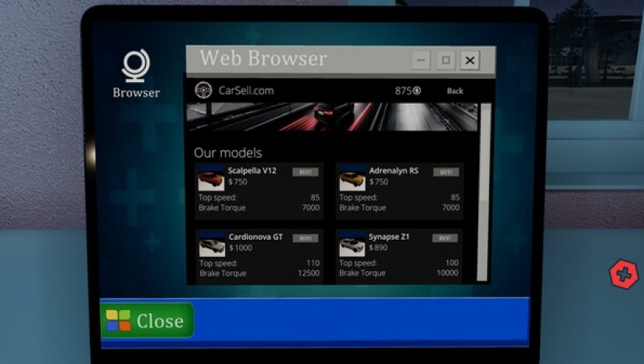Maximize the Web Browser window
644x364 pixels.
[x=445, y=60]
